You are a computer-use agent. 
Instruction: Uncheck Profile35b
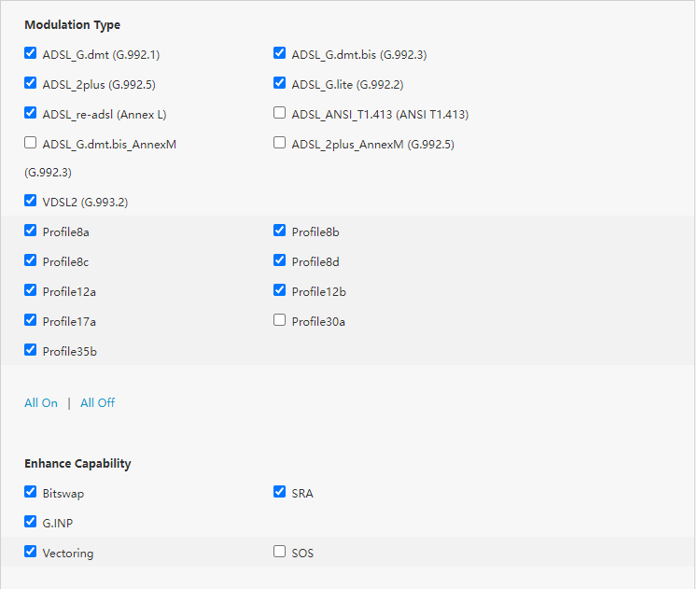click(31, 350)
